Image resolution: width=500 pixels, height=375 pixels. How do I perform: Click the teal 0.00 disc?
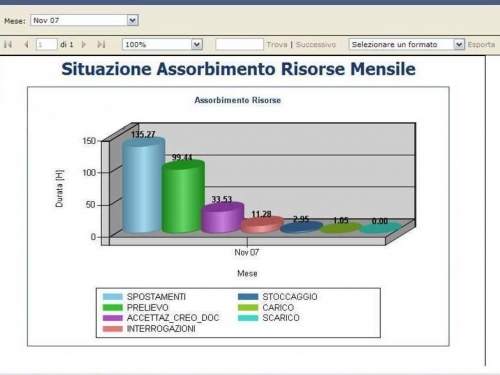tap(381, 228)
